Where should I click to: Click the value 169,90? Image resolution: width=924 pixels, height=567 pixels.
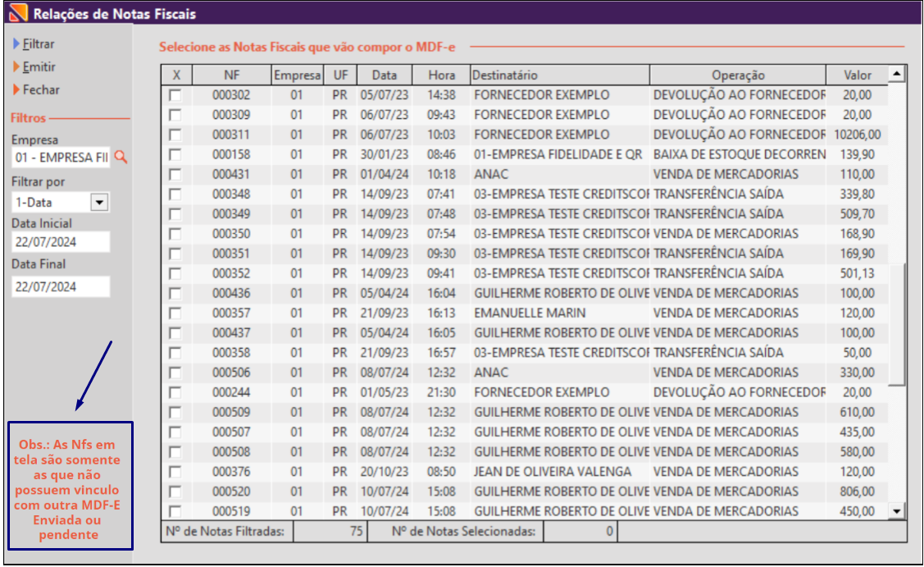tap(858, 254)
